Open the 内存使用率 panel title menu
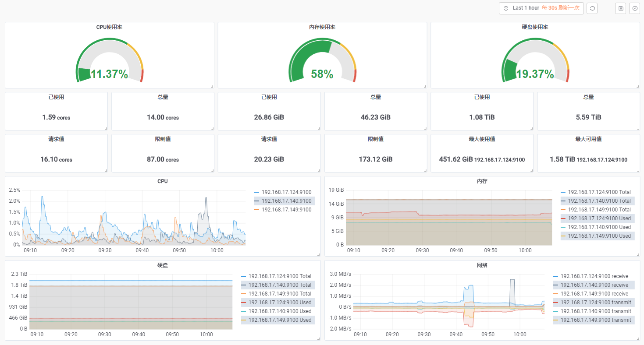 [x=322, y=27]
